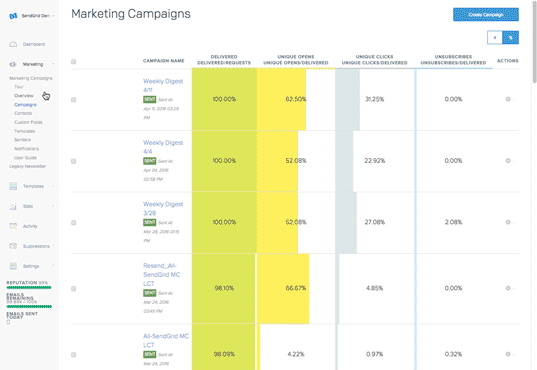
Task: Expand the SendGrid account dropdown
Action: click(x=54, y=16)
